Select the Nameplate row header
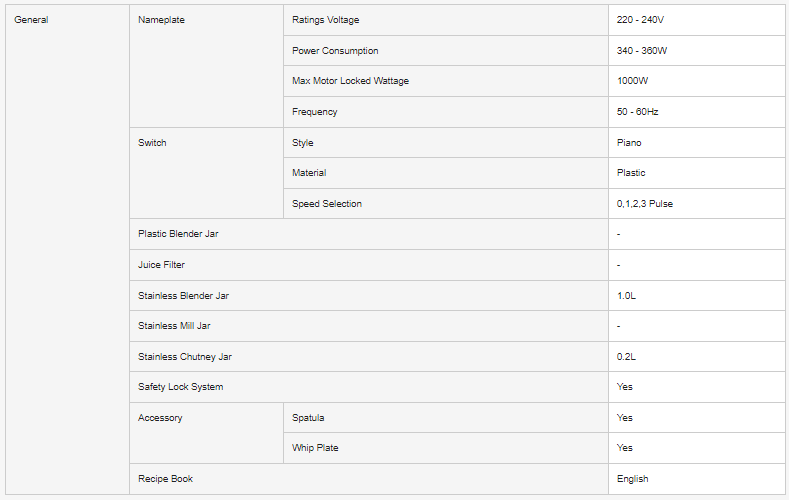Image resolution: width=789 pixels, height=500 pixels. tap(161, 20)
